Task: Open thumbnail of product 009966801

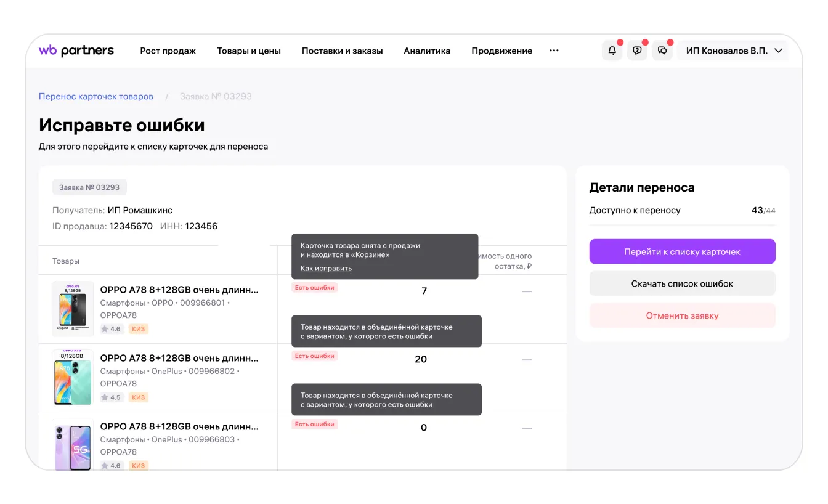Action: (73, 309)
